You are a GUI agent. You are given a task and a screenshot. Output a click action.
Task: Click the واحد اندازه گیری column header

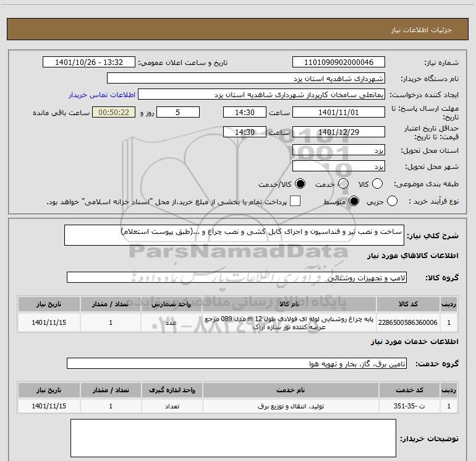(172, 390)
